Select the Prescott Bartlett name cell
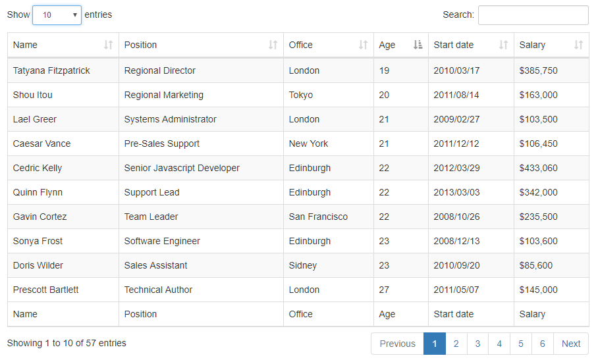This screenshot has height=364, width=598. [x=63, y=290]
